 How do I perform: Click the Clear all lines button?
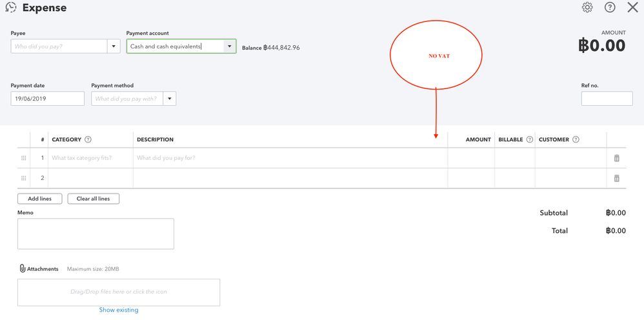pyautogui.click(x=93, y=199)
